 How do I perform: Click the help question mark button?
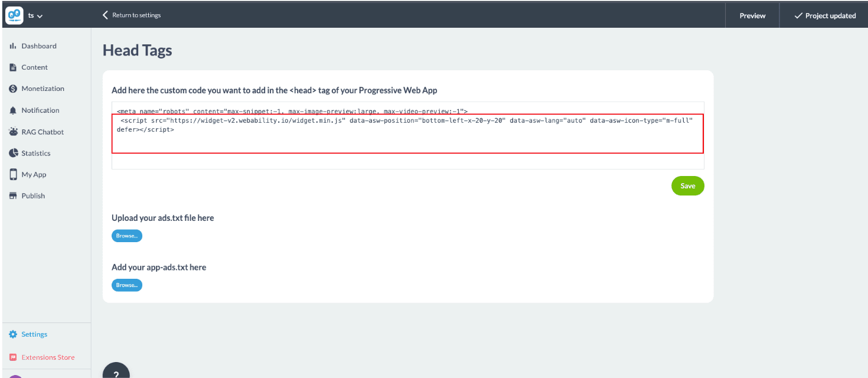pyautogui.click(x=116, y=371)
